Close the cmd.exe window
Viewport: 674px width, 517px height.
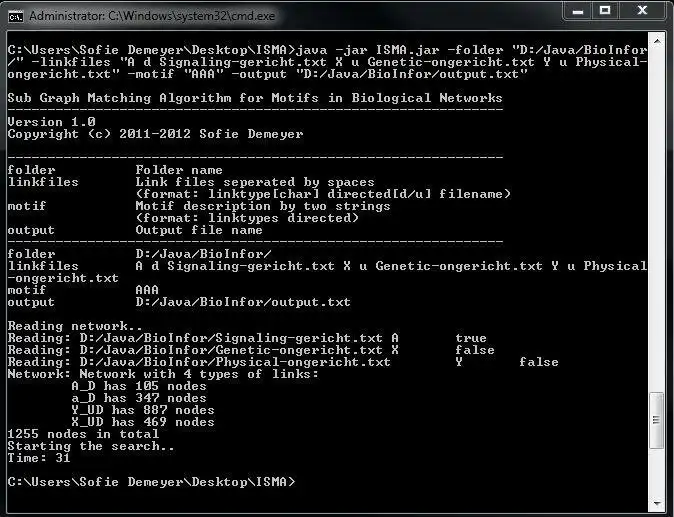pos(640,12)
